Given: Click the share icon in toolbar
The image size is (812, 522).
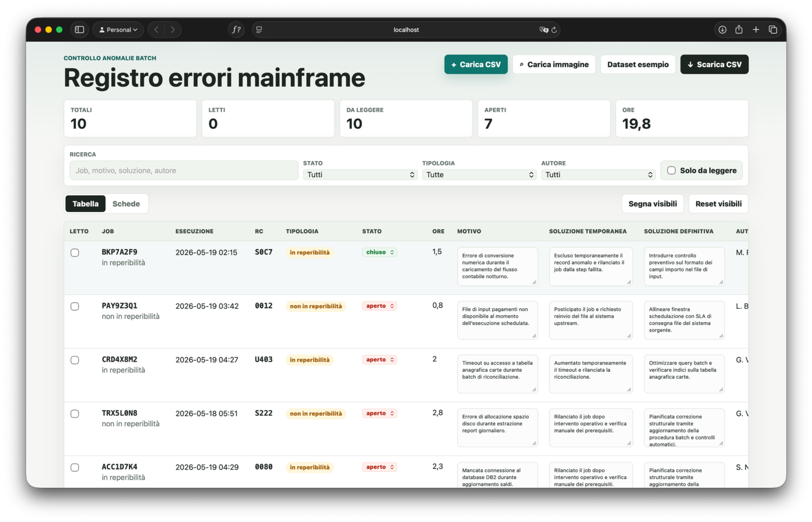Looking at the screenshot, I should coord(739,30).
